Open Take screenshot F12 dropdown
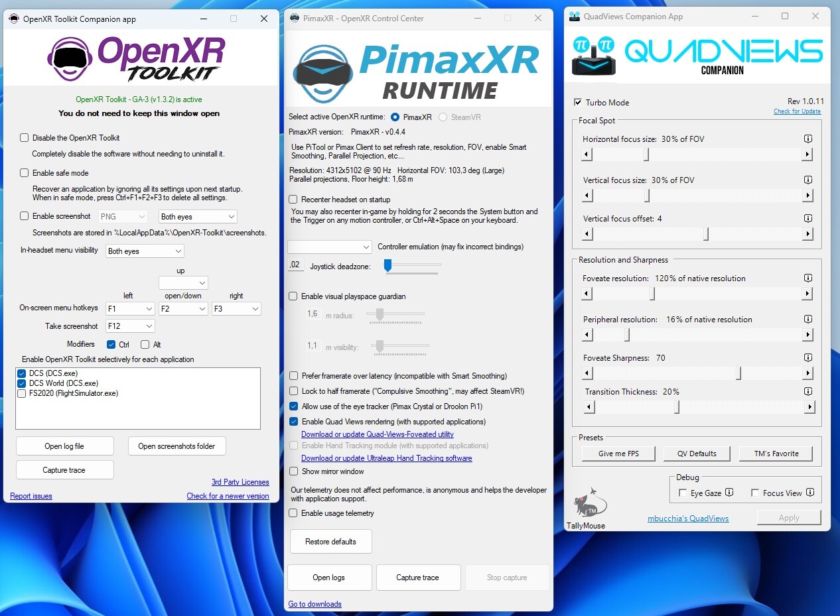 tap(131, 326)
